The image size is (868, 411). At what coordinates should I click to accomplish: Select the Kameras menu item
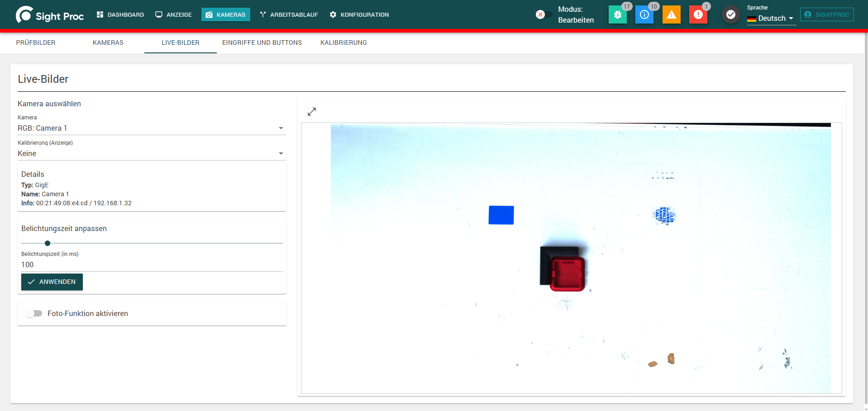[226, 14]
